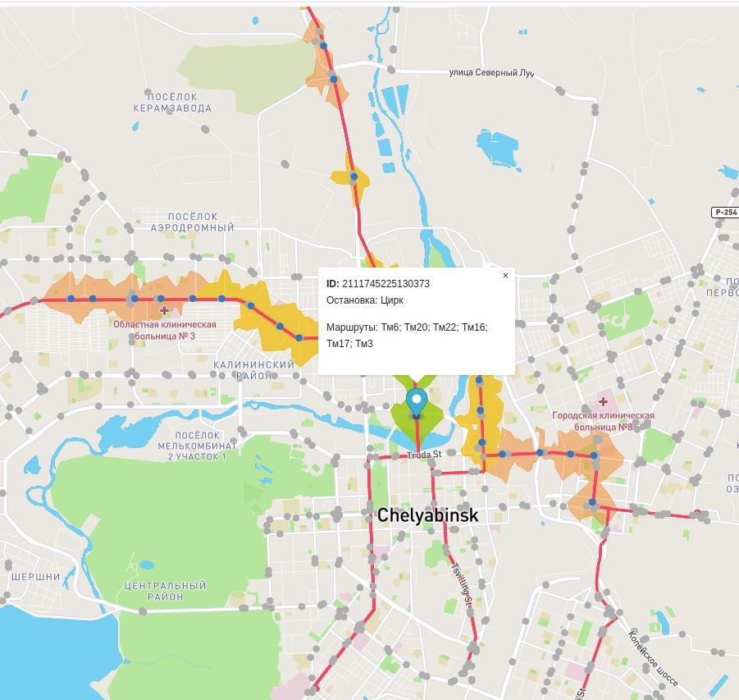739x700 pixels.
Task: Click hospital cross icon near больница № 3
Action: (164, 310)
